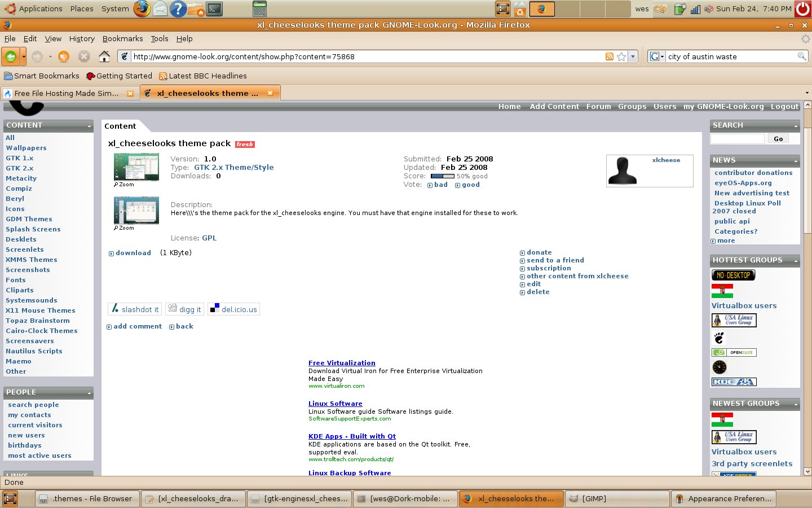This screenshot has height=508, width=812.
Task: Open the Metacity category link
Action: tap(21, 178)
